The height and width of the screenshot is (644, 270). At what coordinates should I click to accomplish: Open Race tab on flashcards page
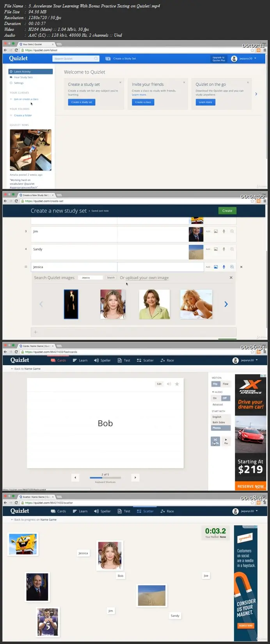click(x=167, y=360)
